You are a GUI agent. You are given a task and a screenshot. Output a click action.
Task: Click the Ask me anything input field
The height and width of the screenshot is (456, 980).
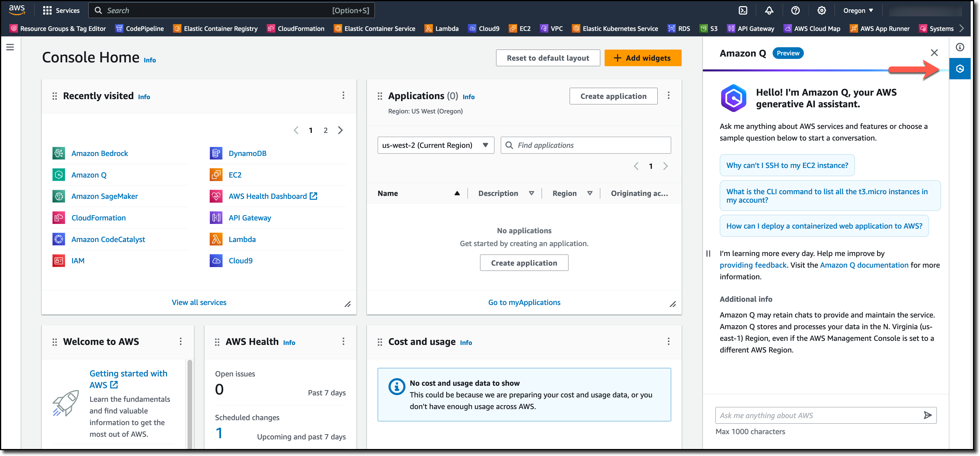pyautogui.click(x=818, y=415)
